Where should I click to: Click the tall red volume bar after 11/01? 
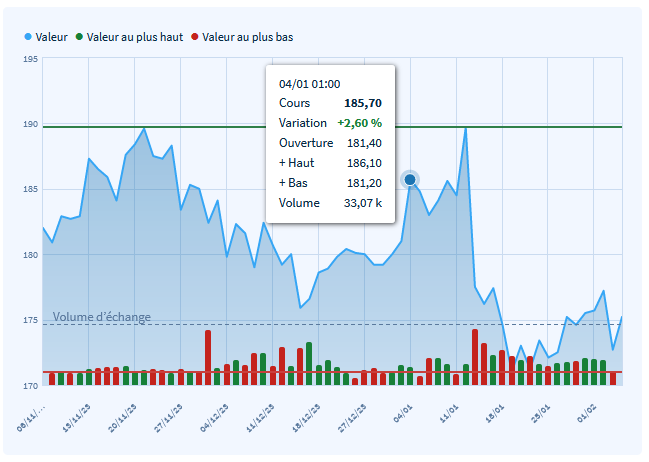pos(475,355)
